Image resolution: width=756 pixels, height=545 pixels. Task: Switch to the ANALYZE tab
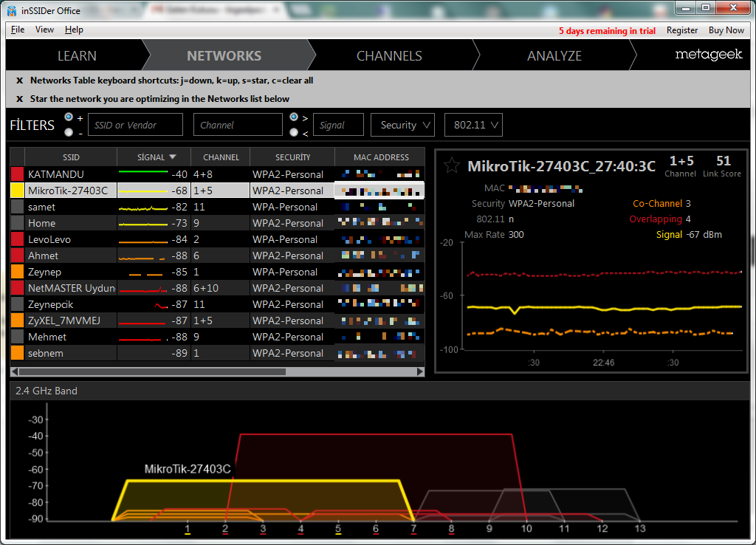554,56
